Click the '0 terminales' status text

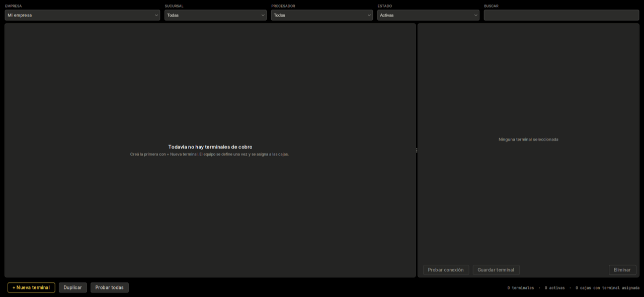point(521,288)
